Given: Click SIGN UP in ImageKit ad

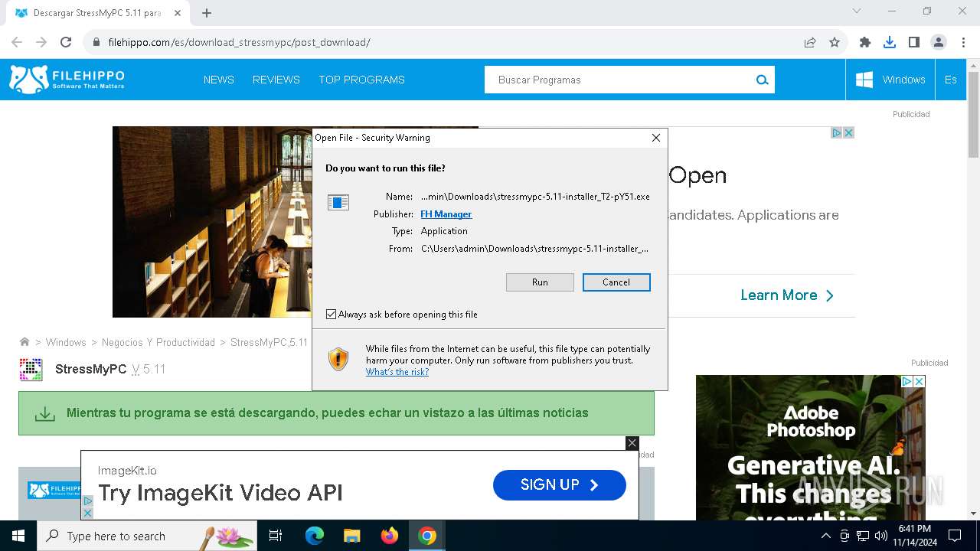Looking at the screenshot, I should coord(560,485).
